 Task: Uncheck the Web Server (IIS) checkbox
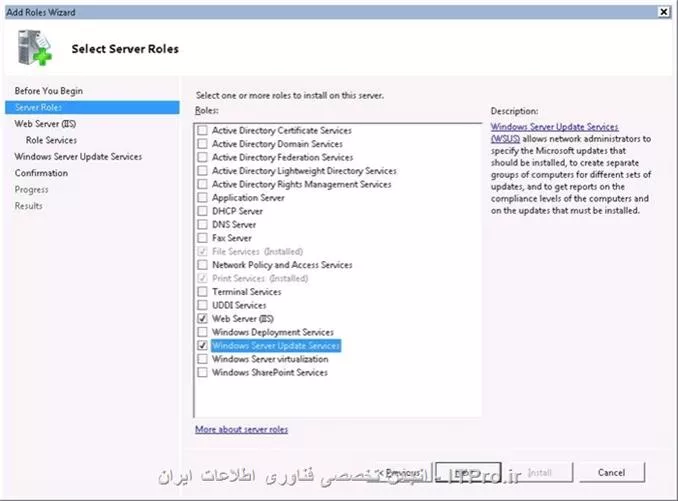[202, 319]
